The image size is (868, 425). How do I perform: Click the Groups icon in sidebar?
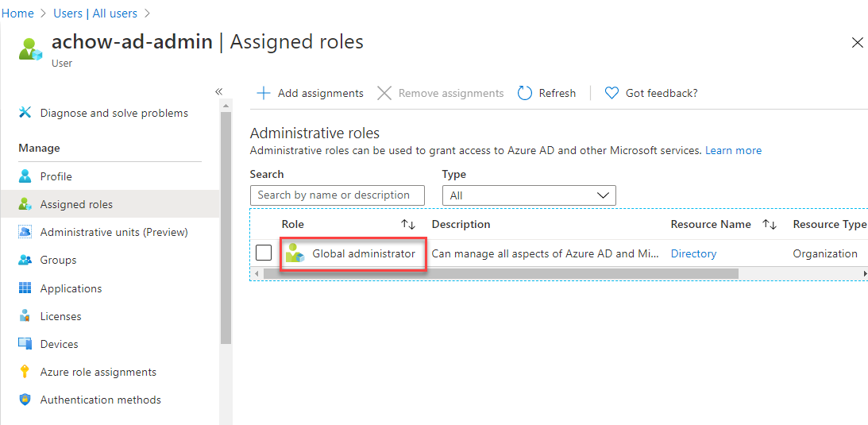pos(25,260)
